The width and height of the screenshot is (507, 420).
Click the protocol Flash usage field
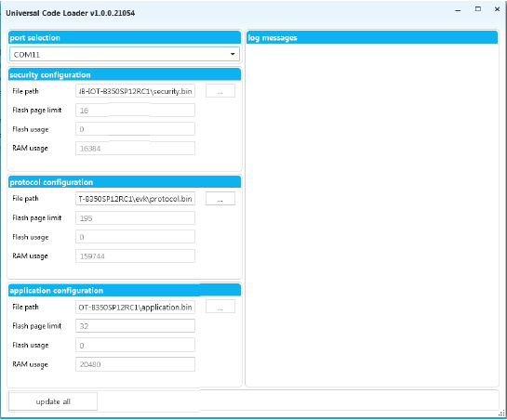135,237
